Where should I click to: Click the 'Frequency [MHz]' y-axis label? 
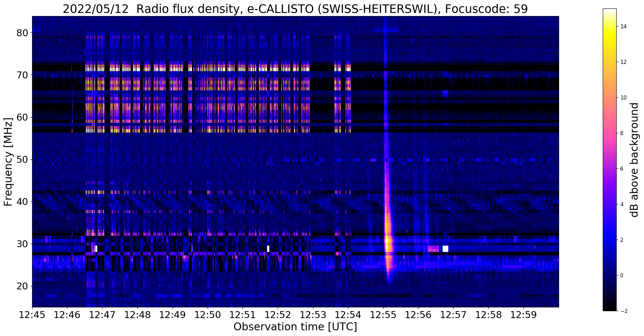[x=8, y=162]
